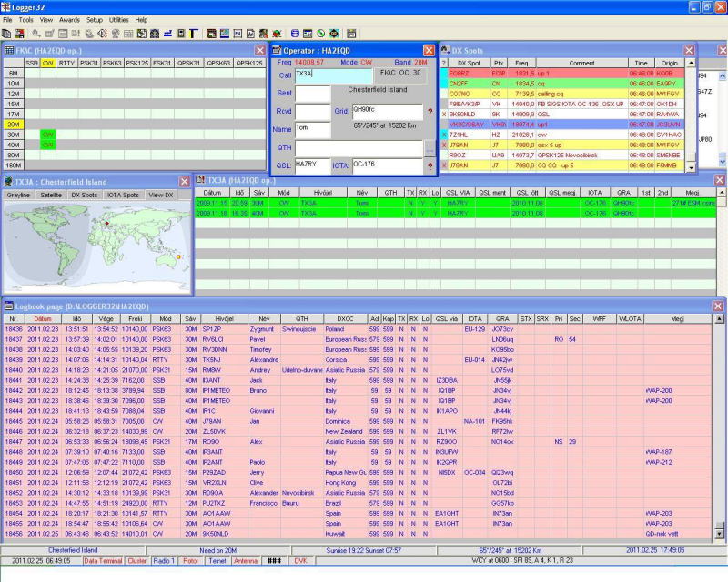Click the logbook scrollbar down arrow

(719, 534)
